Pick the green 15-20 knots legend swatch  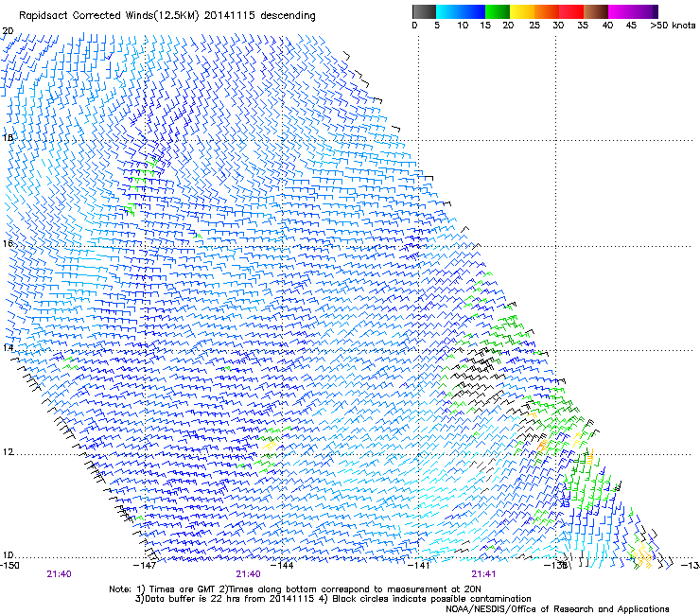pyautogui.click(x=497, y=11)
